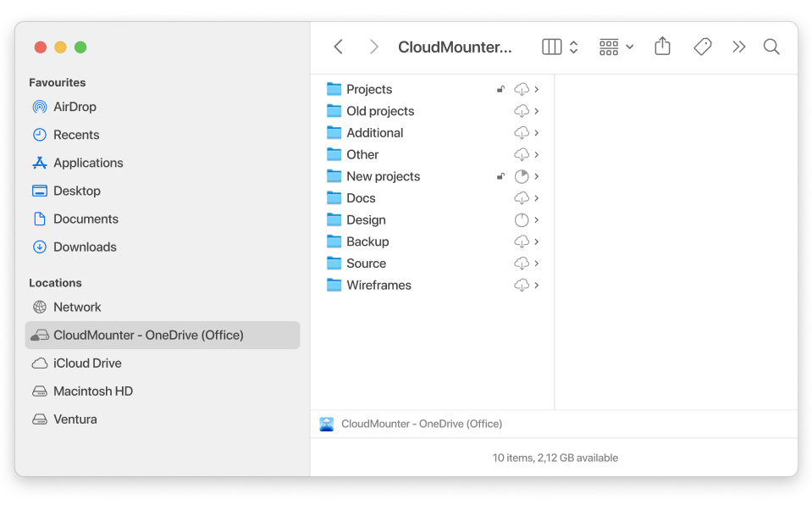Click the CloudMounter window title

click(455, 47)
